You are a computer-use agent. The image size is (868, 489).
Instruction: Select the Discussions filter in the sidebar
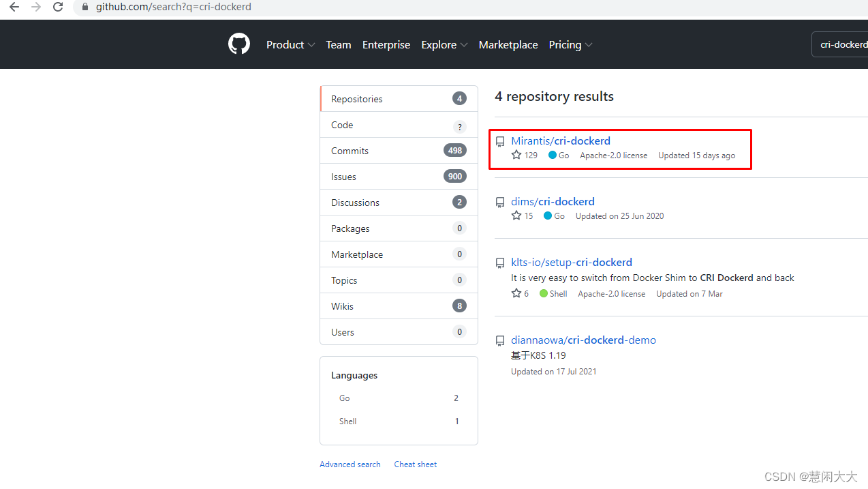point(399,203)
